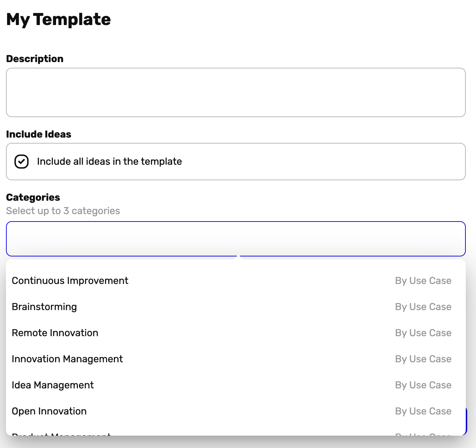
Task: Click the My Template title
Action: pos(59,19)
